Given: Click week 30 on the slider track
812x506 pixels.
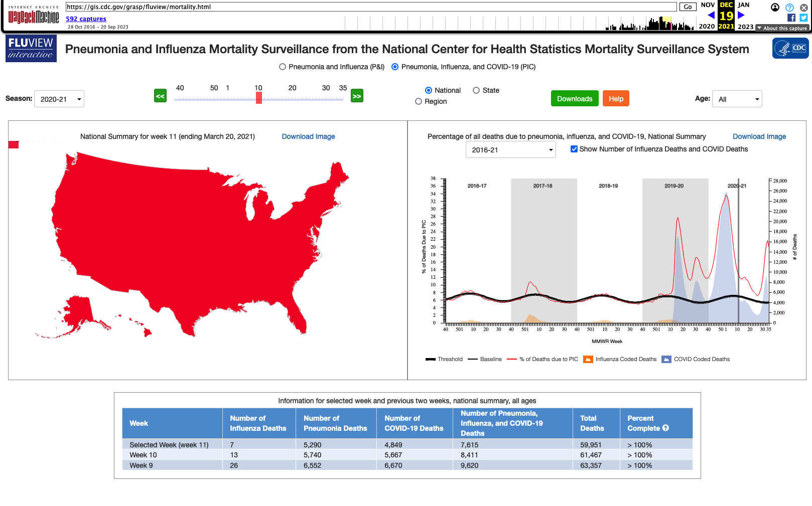Looking at the screenshot, I should [326, 99].
